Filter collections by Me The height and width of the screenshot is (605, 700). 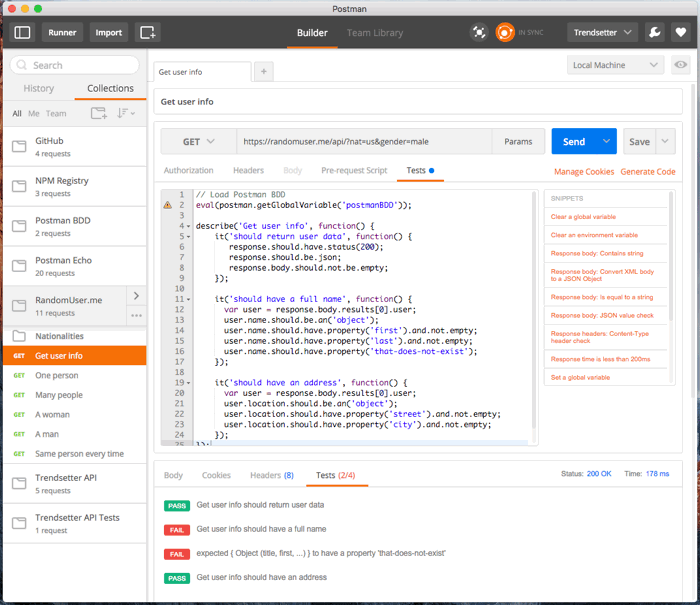(33, 113)
